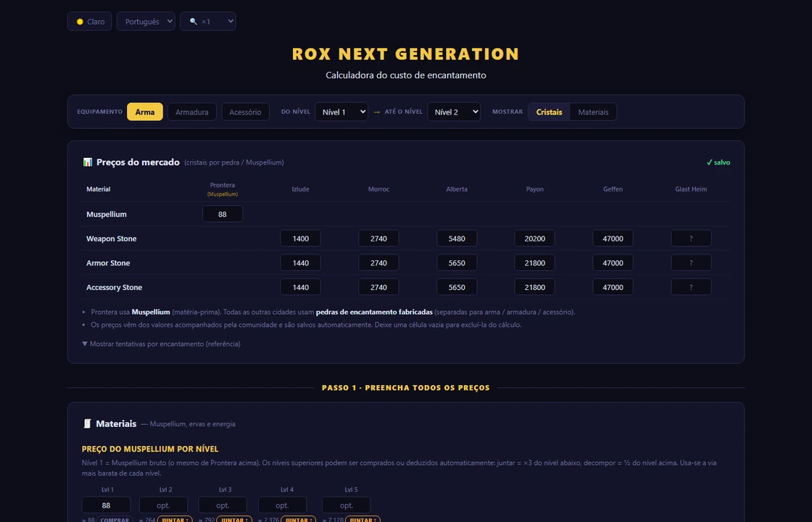Viewport: 812px width, 522px height.
Task: Edit Armor Stone price for Geffen
Action: tap(613, 262)
